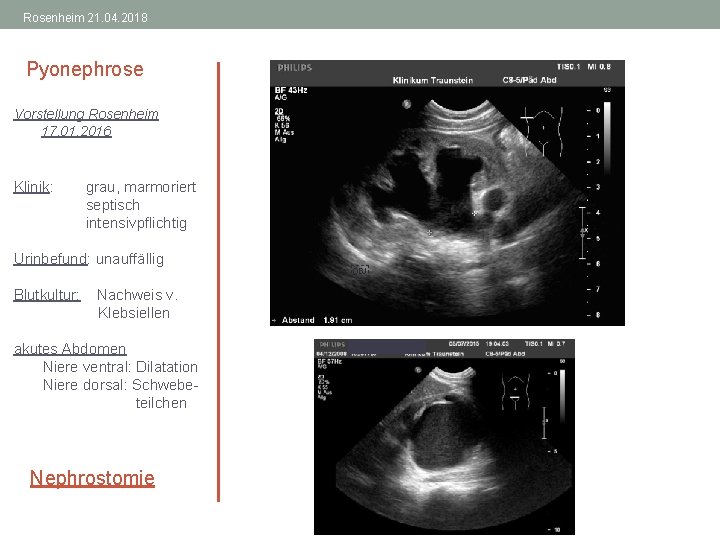The width and height of the screenshot is (720, 540).
Task: Select the text grau, marmoriert
Action: [141, 187]
